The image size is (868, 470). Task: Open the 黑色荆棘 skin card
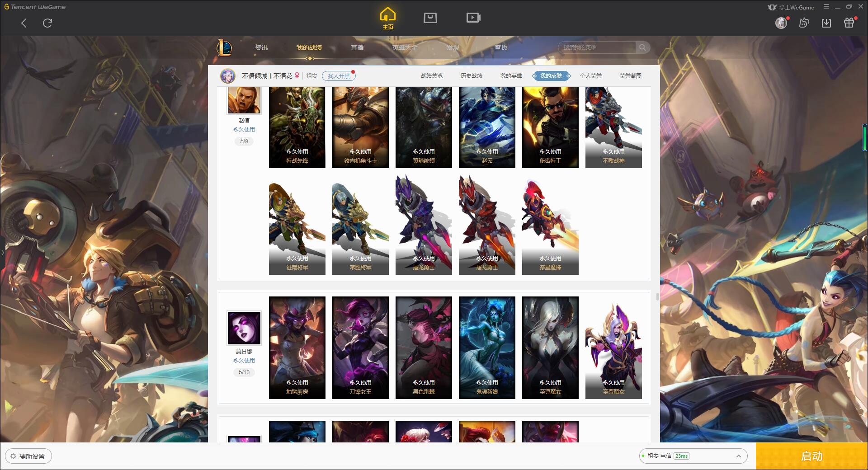[x=424, y=348]
